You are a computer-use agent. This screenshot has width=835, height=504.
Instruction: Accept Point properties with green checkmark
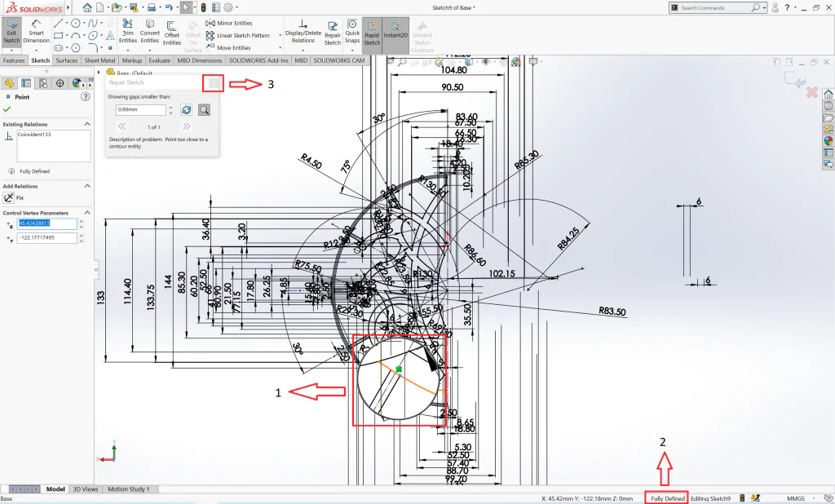point(7,109)
